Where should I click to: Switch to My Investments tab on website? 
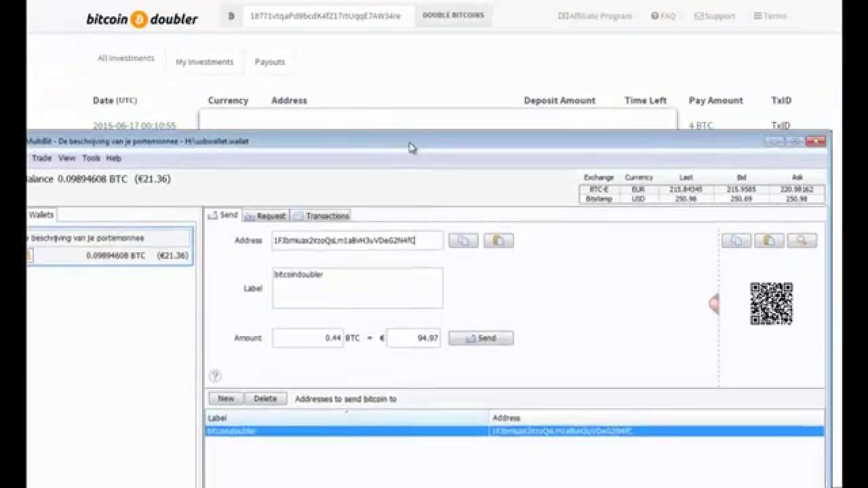(205, 62)
